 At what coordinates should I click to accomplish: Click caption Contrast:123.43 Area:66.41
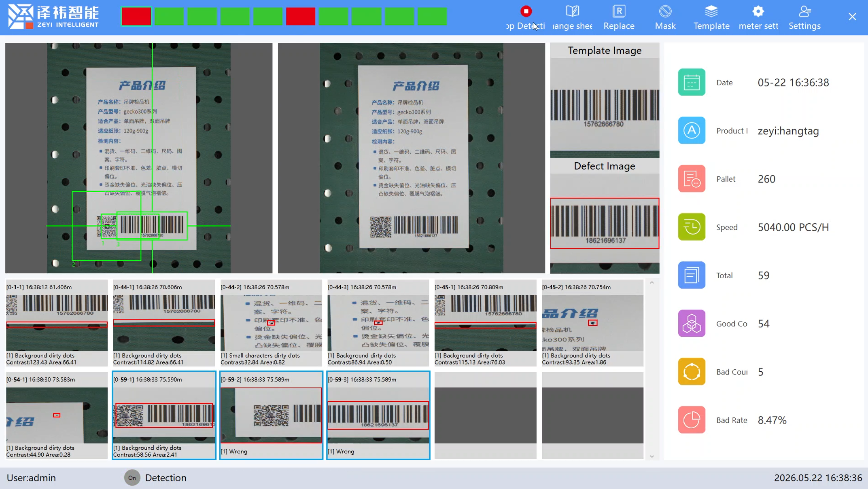41,362
